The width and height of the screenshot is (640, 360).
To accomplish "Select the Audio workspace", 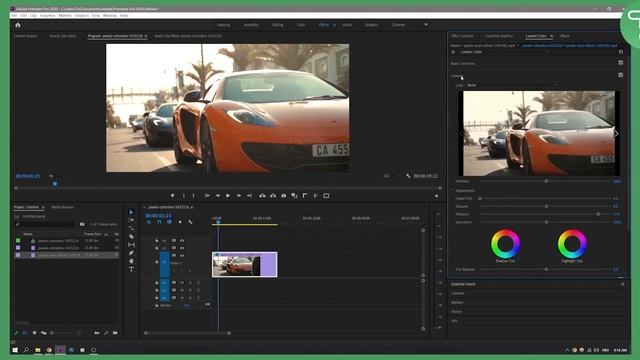I will 347,25.
